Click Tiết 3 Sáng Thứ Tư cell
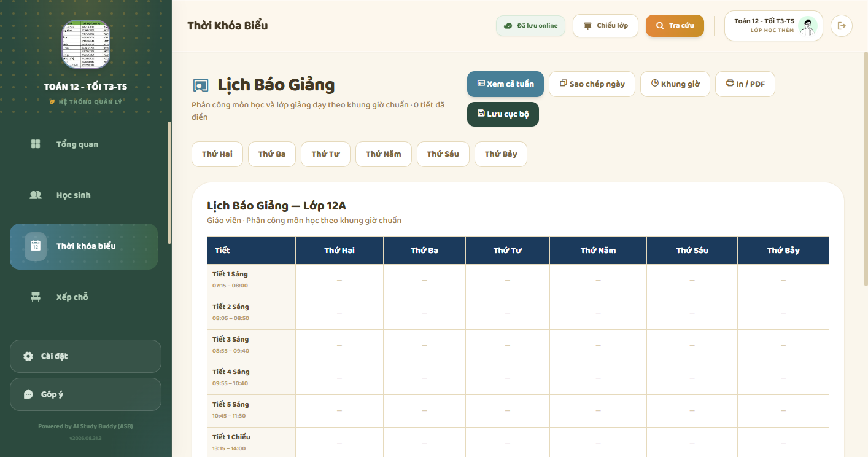The width and height of the screenshot is (868, 457). pos(508,346)
